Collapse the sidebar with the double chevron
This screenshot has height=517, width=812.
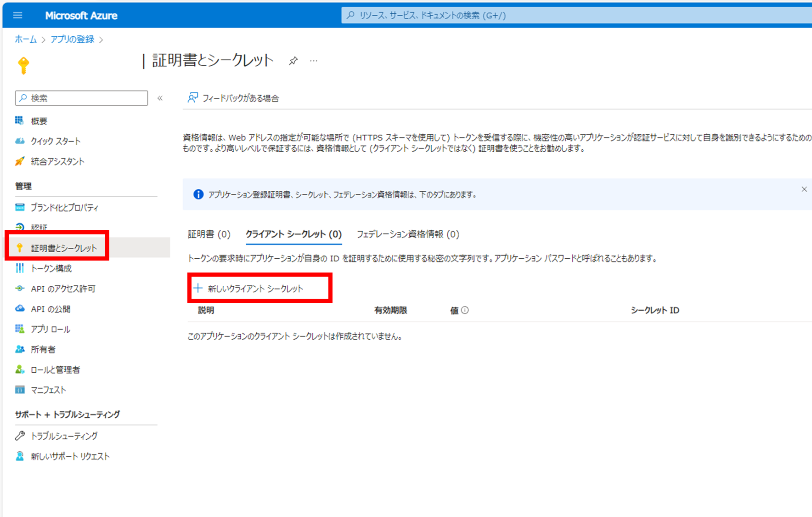[x=160, y=98]
